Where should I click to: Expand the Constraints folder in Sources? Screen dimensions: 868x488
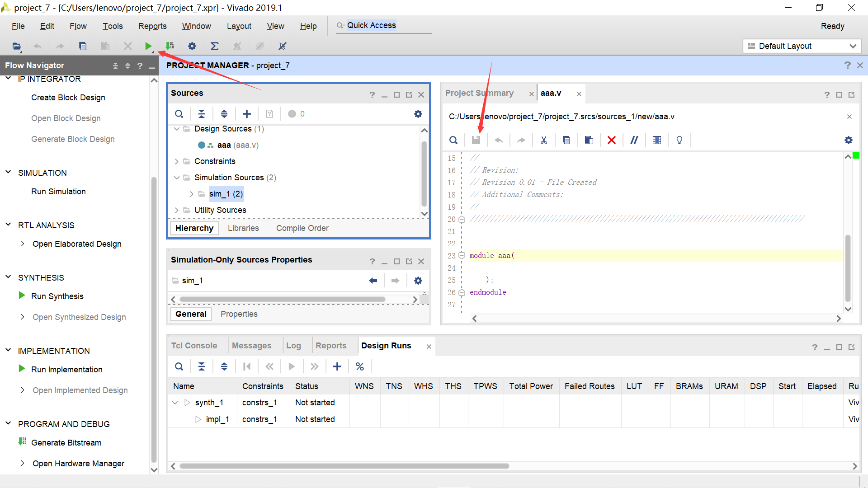pos(177,161)
